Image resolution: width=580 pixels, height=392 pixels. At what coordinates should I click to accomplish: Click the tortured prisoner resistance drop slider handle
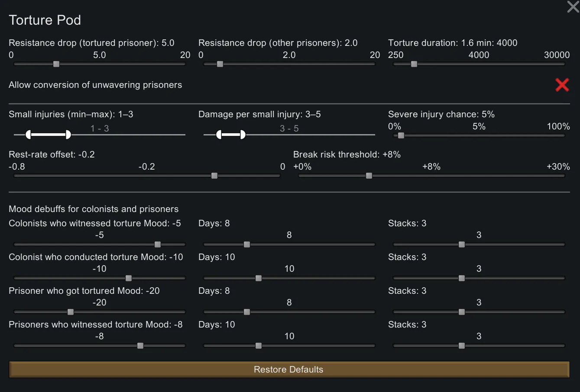click(x=56, y=64)
